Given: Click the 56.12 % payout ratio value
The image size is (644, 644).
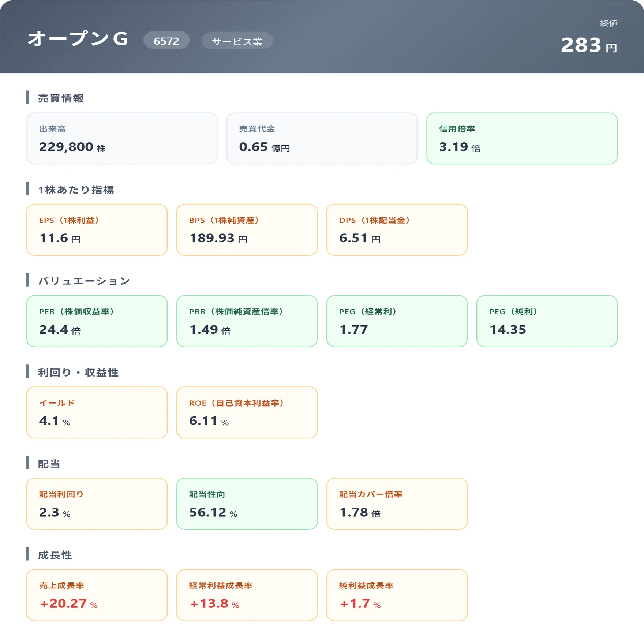Looking at the screenshot, I should pyautogui.click(x=213, y=512).
